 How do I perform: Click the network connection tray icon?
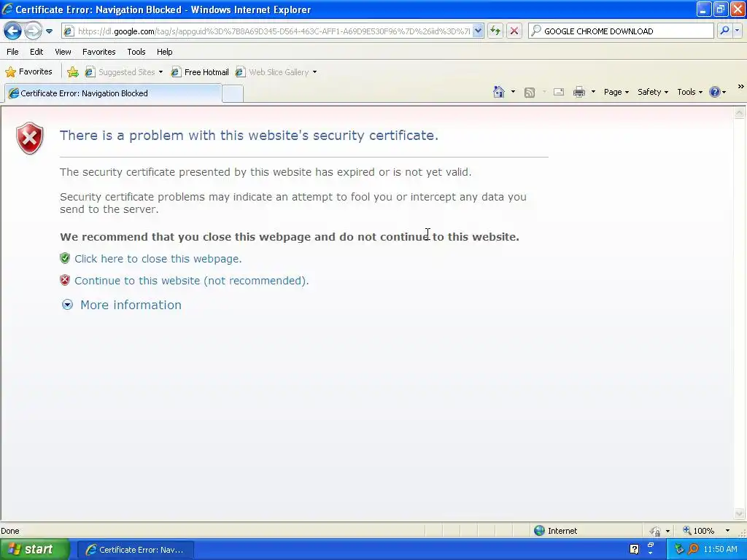click(x=679, y=550)
